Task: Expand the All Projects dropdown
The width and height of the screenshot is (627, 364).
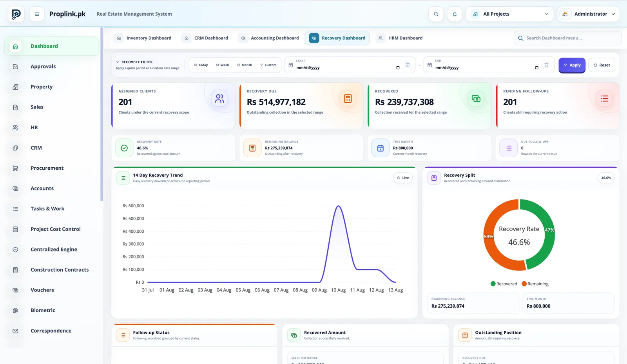Action: [x=510, y=14]
